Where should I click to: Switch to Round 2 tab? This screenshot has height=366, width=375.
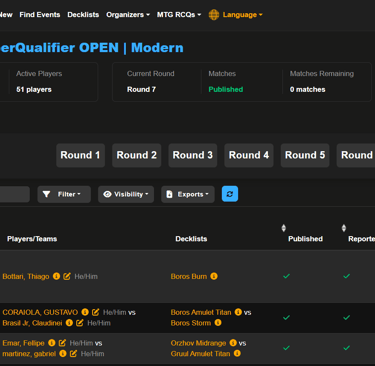[137, 155]
